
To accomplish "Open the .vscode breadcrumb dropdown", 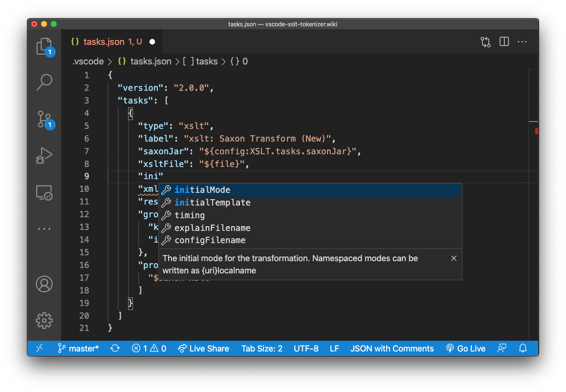I will click(88, 61).
